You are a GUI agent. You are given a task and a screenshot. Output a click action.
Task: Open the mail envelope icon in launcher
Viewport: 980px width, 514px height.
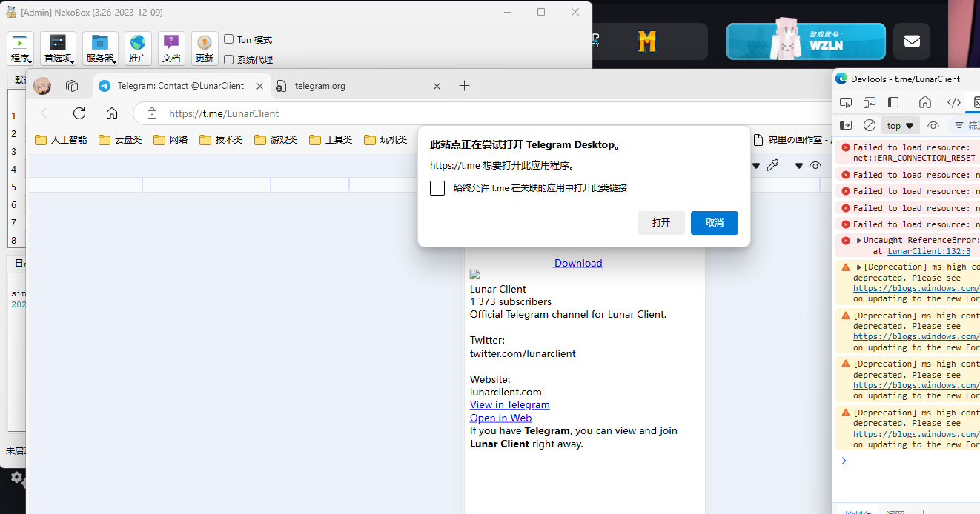point(912,41)
